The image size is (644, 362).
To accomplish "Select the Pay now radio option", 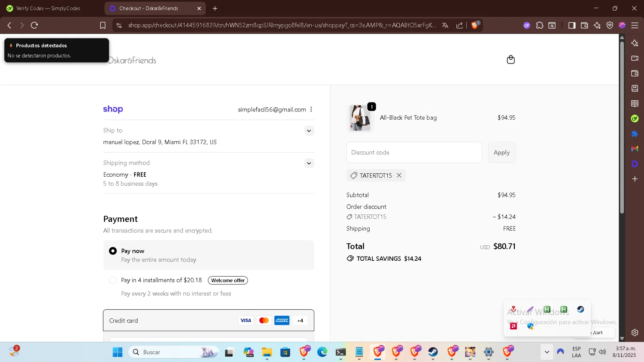I will (113, 251).
